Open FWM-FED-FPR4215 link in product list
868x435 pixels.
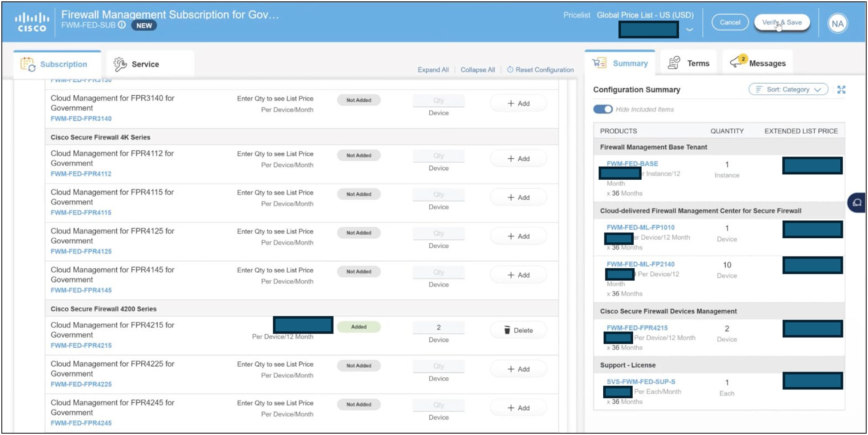[x=81, y=346]
